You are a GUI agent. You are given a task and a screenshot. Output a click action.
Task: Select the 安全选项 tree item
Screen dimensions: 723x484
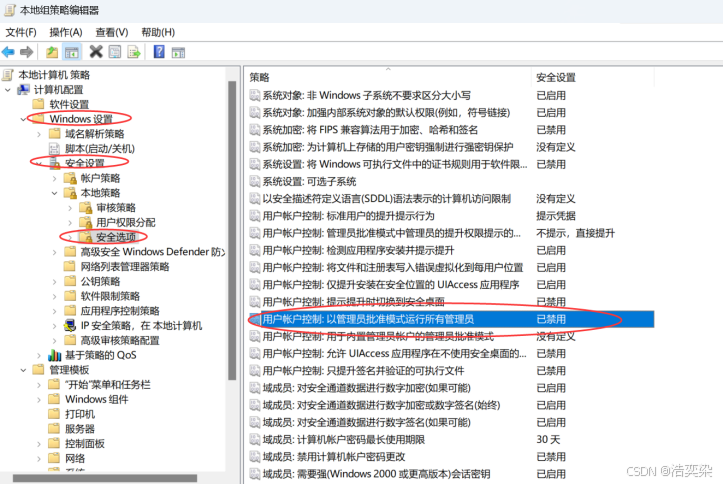point(116,237)
